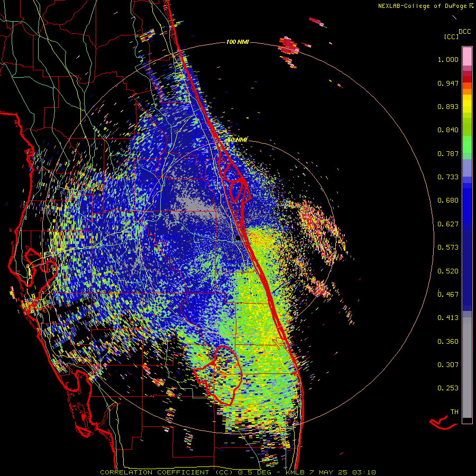Screen dimensions: 476x476
Task: Click the Correlation Coefficient caption at bottom
Action: pyautogui.click(x=237, y=472)
